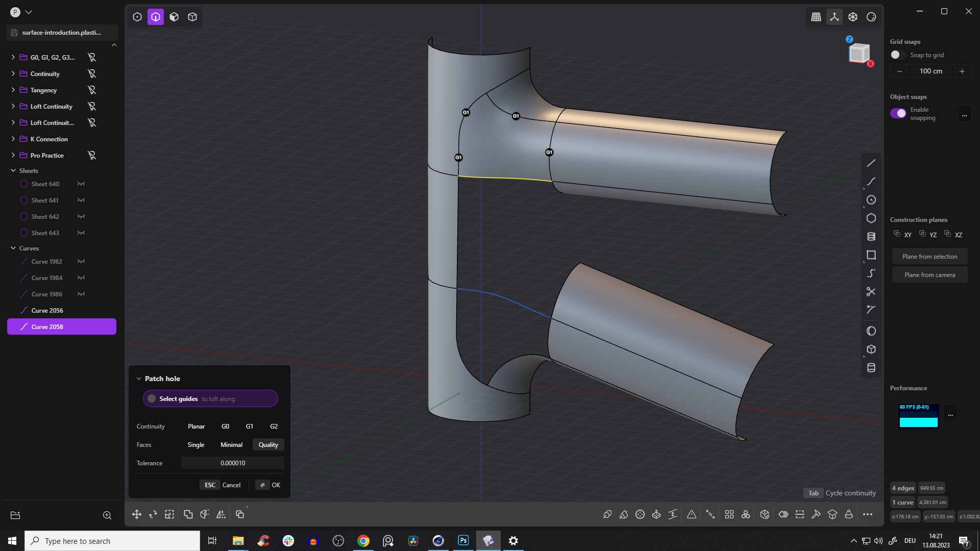Select the Circle curve tool

pos(871,200)
